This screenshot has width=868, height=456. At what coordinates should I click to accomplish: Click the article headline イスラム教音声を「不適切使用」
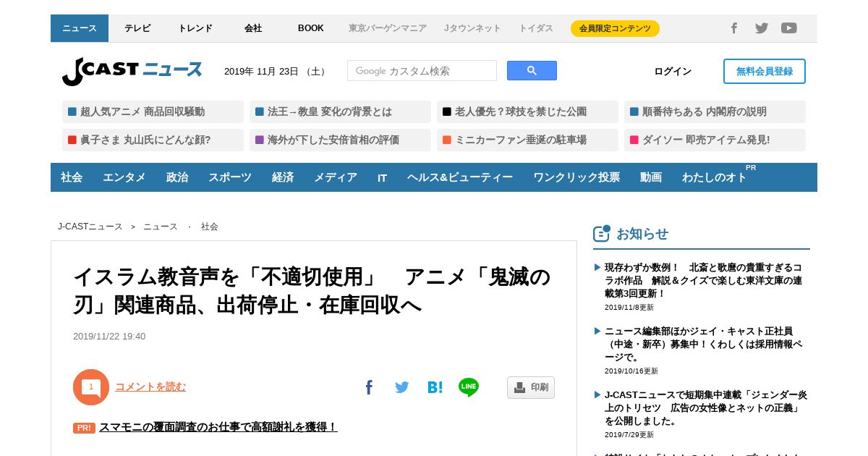pyautogui.click(x=312, y=290)
